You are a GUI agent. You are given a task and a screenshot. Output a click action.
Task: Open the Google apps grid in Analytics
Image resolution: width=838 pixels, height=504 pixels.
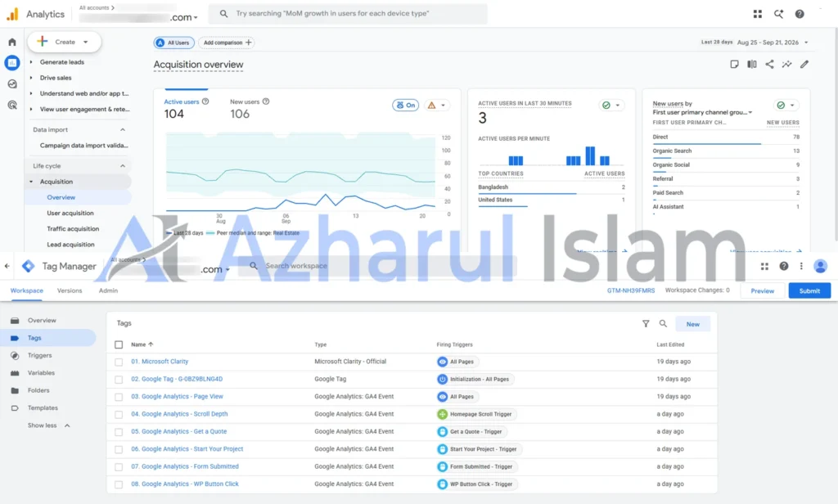pyautogui.click(x=757, y=14)
